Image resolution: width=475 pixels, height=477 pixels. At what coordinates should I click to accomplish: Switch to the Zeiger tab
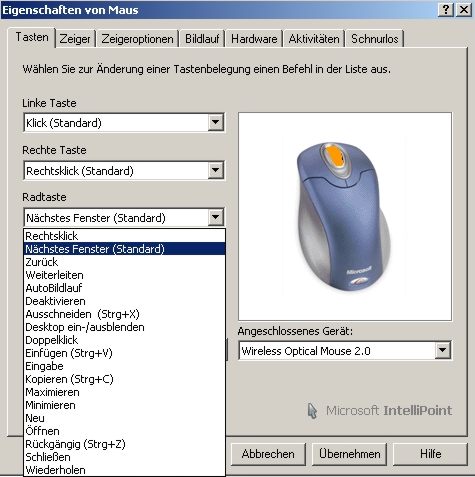coord(75,39)
